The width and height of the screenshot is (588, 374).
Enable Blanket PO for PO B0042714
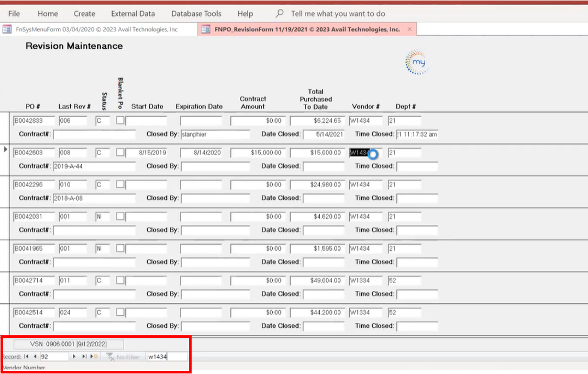120,280
